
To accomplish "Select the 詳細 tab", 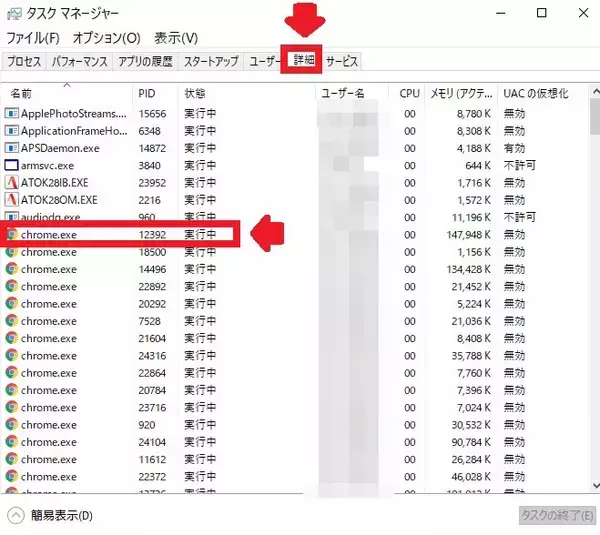I will (x=303, y=60).
